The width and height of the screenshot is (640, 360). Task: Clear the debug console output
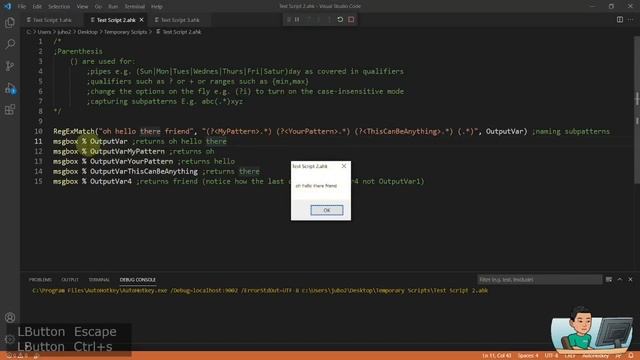[x=609, y=280]
